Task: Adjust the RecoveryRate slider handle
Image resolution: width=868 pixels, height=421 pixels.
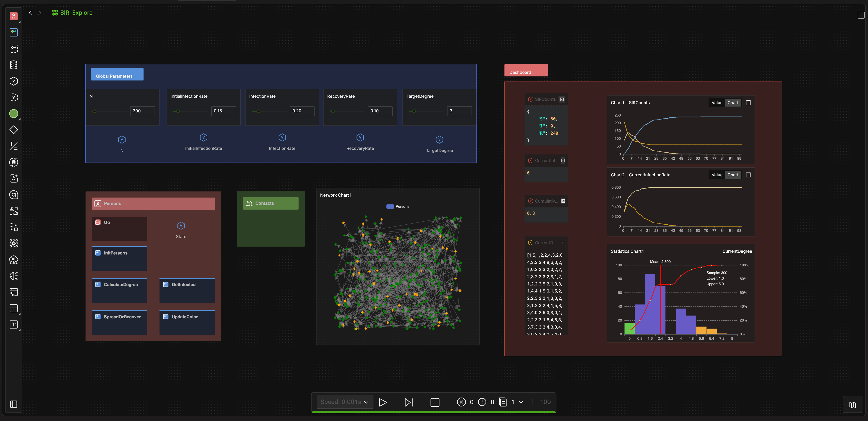Action: pos(333,111)
